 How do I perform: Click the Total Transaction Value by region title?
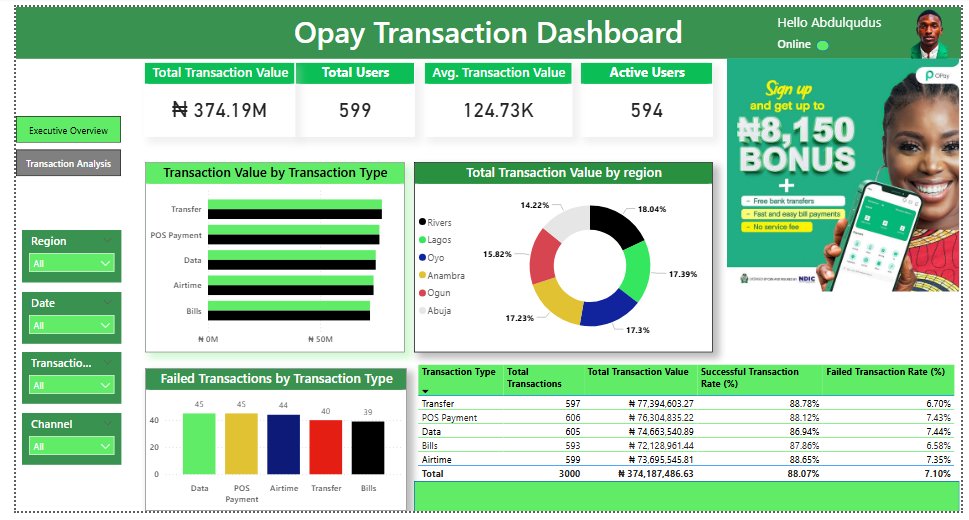(x=564, y=173)
